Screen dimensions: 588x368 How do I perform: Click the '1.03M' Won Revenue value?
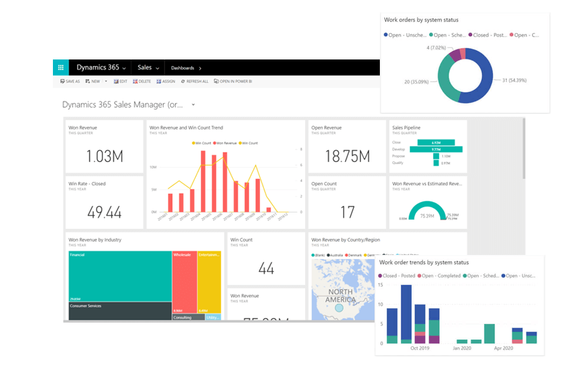[x=105, y=156]
